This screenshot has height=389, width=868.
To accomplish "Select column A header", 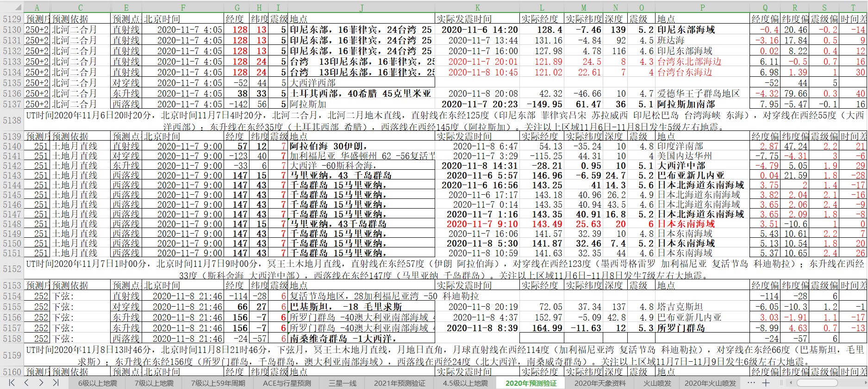I will tap(37, 8).
